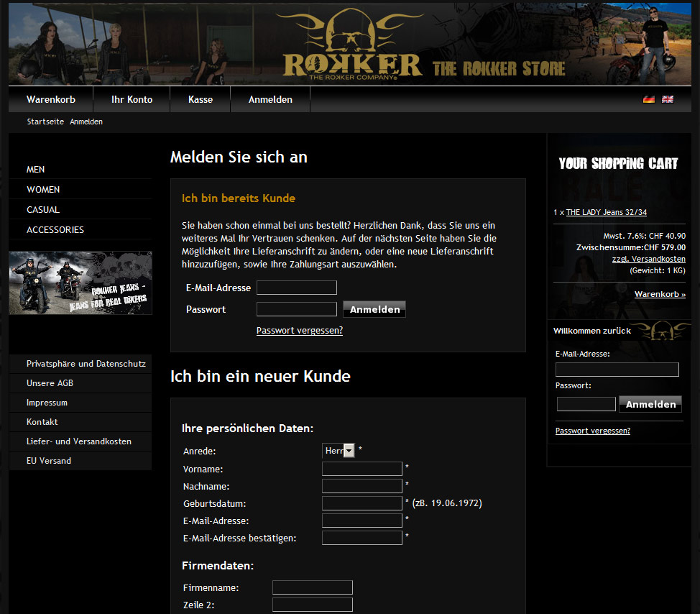This screenshot has height=614, width=700.
Task: Focus new customer E-Mail-Adresse field
Action: (x=362, y=521)
